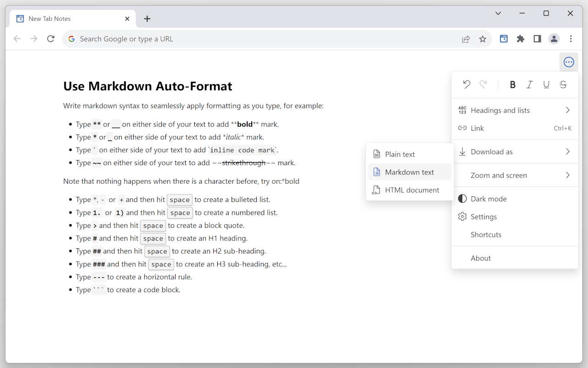588x368 pixels.
Task: Click the bookmark star in the address bar
Action: (x=482, y=39)
